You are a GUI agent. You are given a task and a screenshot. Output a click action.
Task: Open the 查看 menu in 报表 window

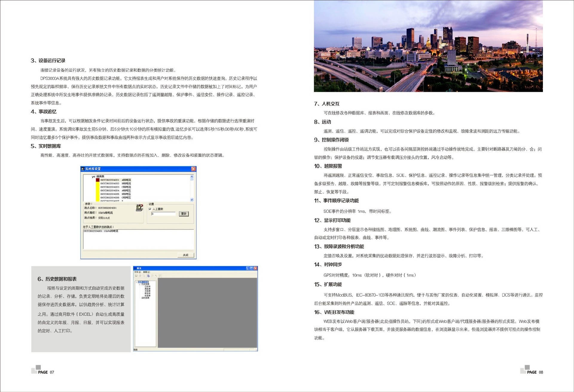tap(146, 272)
